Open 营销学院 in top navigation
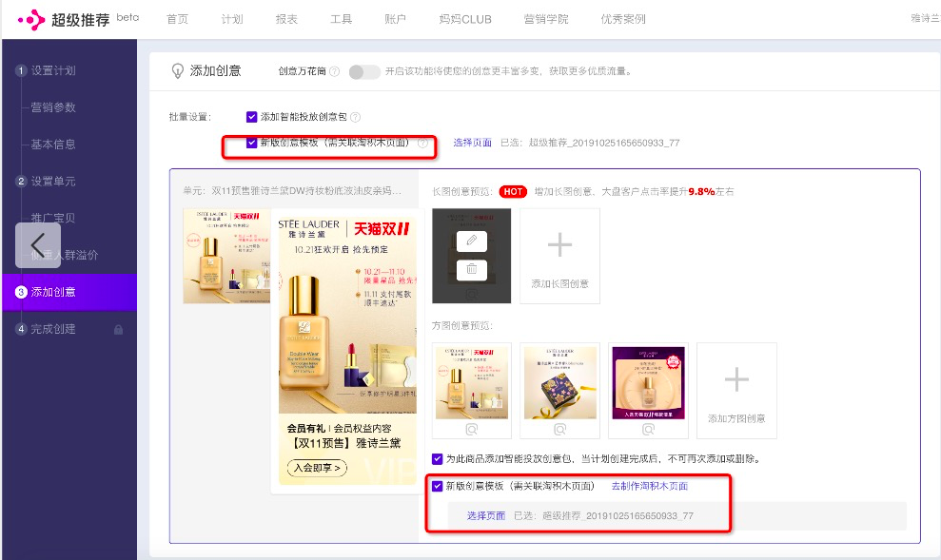 coord(546,19)
